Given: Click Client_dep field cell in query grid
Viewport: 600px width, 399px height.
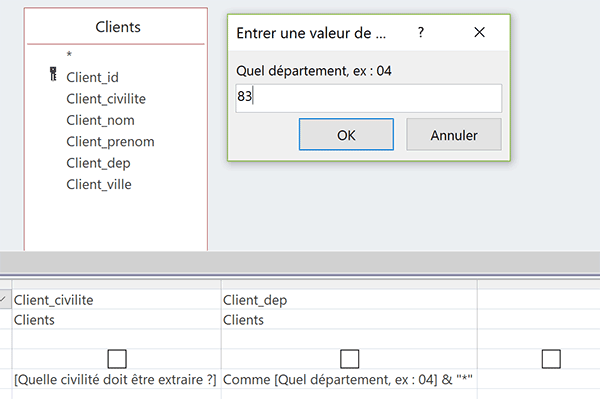Looking at the screenshot, I should 349,300.
